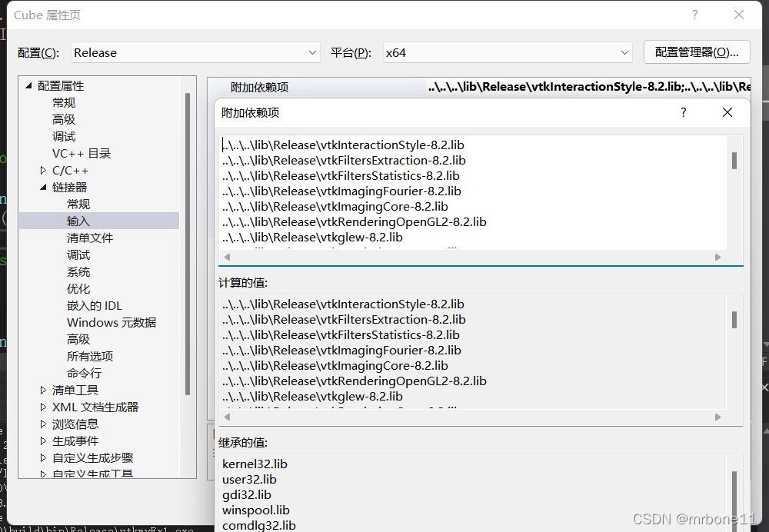Image resolution: width=769 pixels, height=532 pixels.
Task: Select 调试 under 配置属性
Action: [64, 137]
